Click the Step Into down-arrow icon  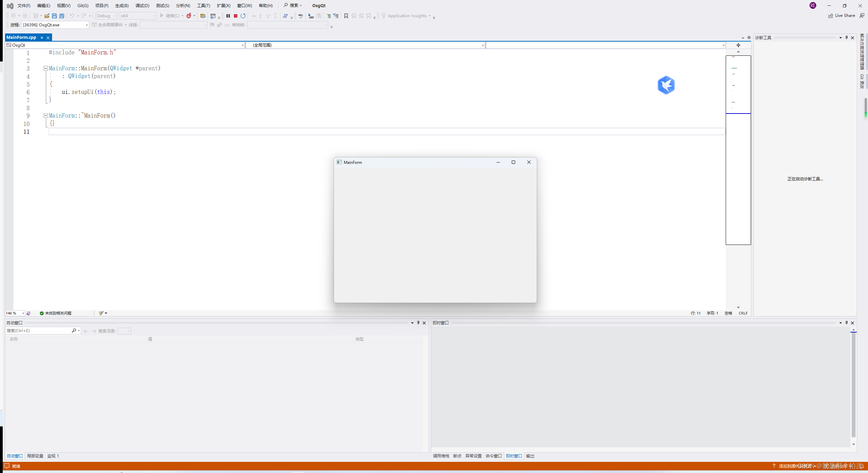click(261, 16)
